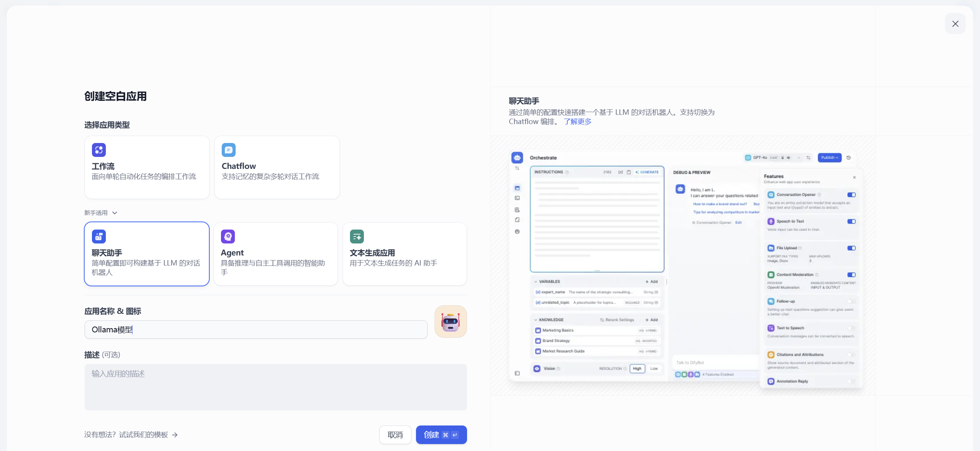Click the 聊天助手 robot icon
Screen dimensions: 980x451
pyautogui.click(x=99, y=237)
